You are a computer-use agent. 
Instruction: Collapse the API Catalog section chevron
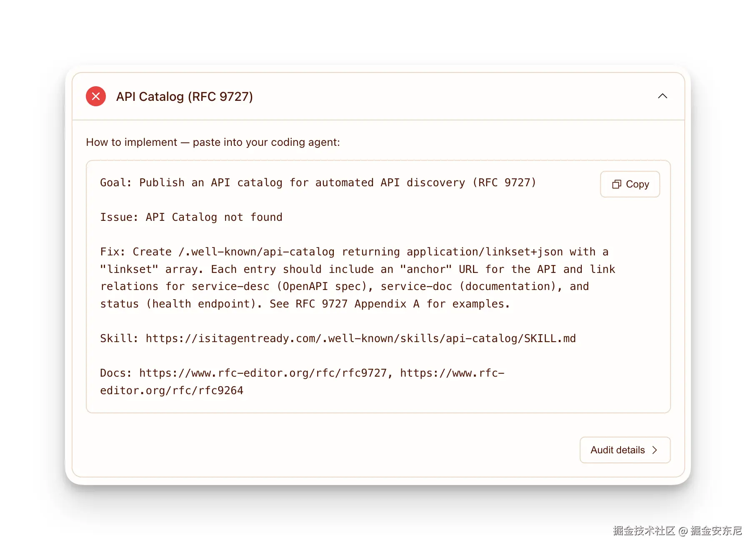coord(662,96)
